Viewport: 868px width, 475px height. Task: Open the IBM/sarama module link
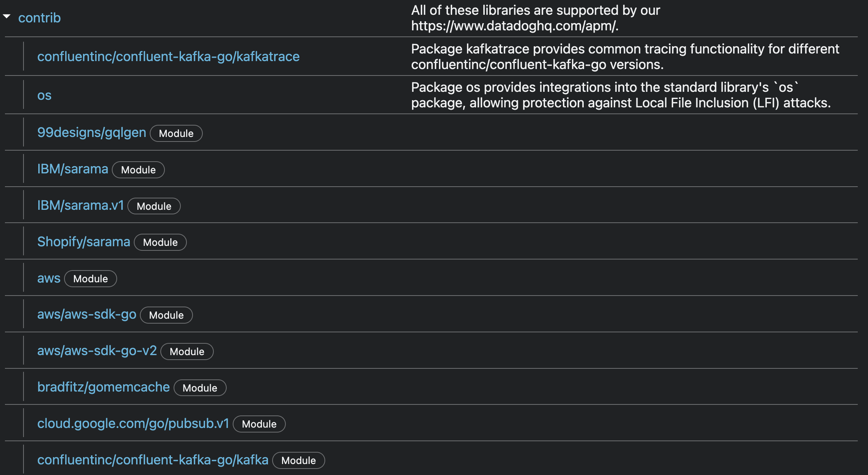[73, 169]
